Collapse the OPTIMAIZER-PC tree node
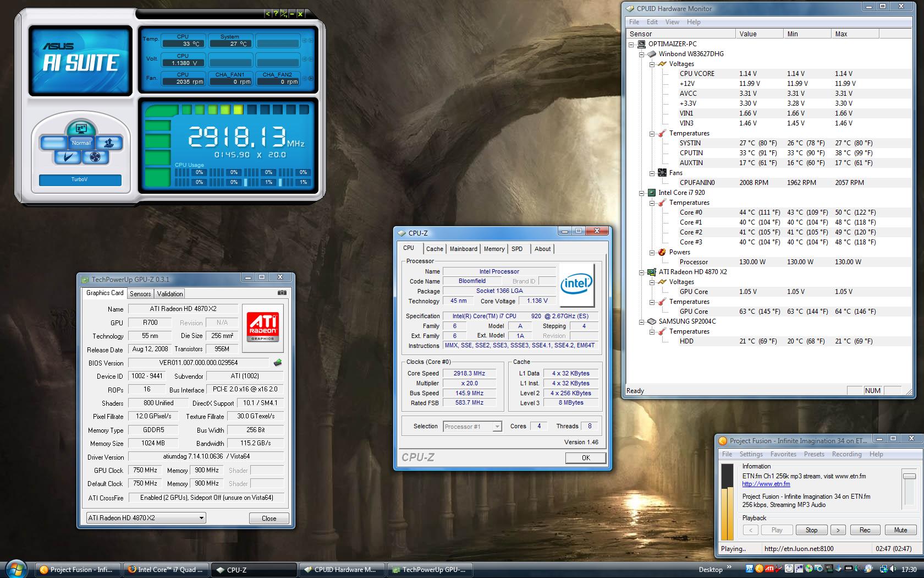Image resolution: width=924 pixels, height=578 pixels. point(631,44)
